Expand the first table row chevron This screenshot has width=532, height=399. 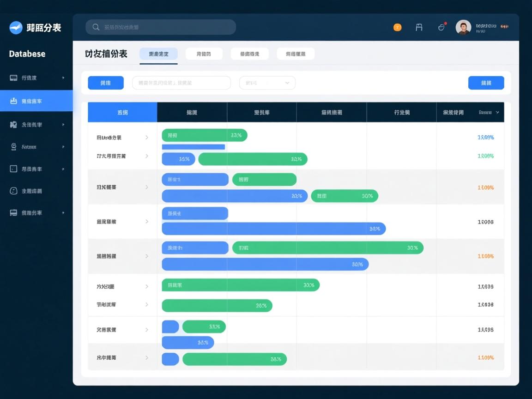(x=147, y=137)
